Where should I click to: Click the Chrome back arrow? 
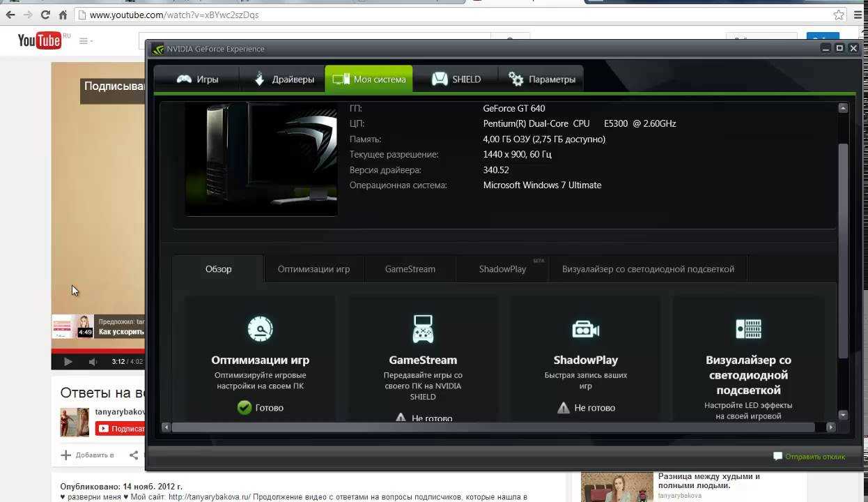click(x=10, y=15)
